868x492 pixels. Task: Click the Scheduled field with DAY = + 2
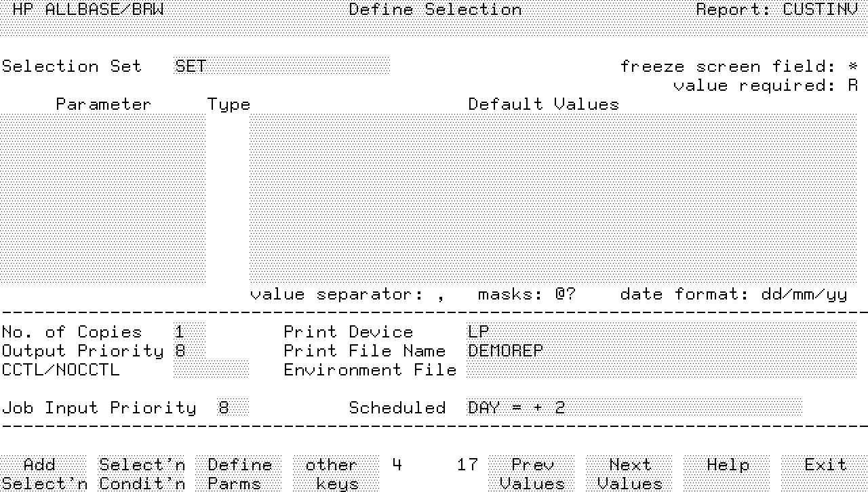pos(634,408)
